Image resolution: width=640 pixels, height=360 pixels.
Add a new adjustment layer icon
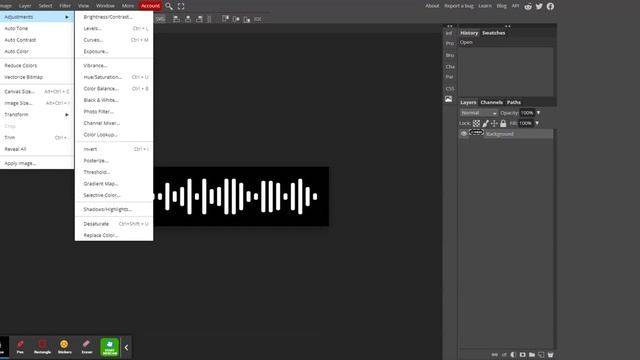513,355
